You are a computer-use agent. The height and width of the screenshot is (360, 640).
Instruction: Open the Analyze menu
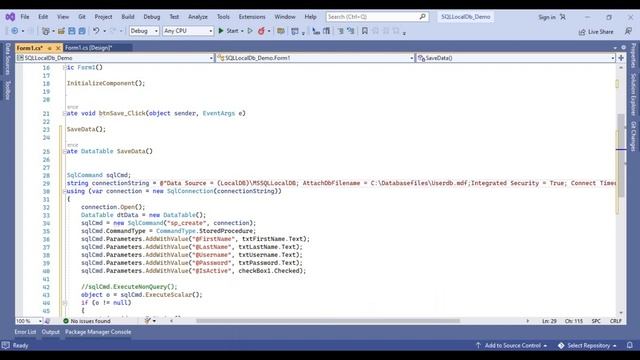[198, 17]
